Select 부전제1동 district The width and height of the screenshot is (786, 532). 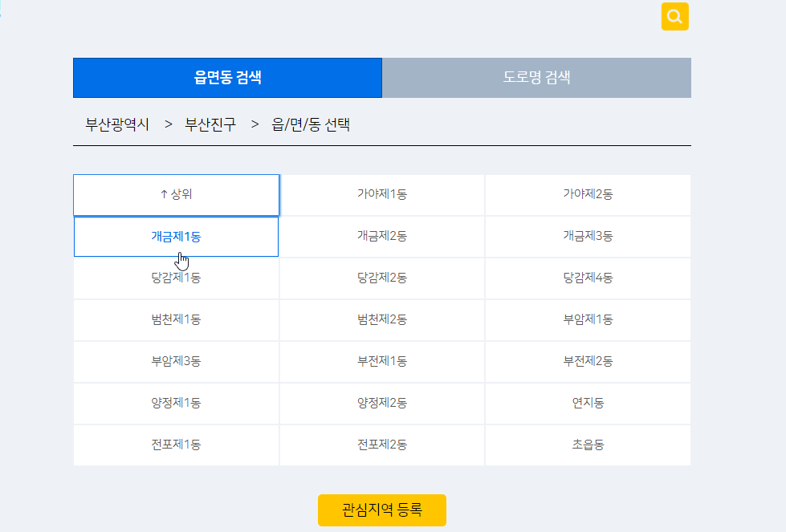tap(382, 362)
